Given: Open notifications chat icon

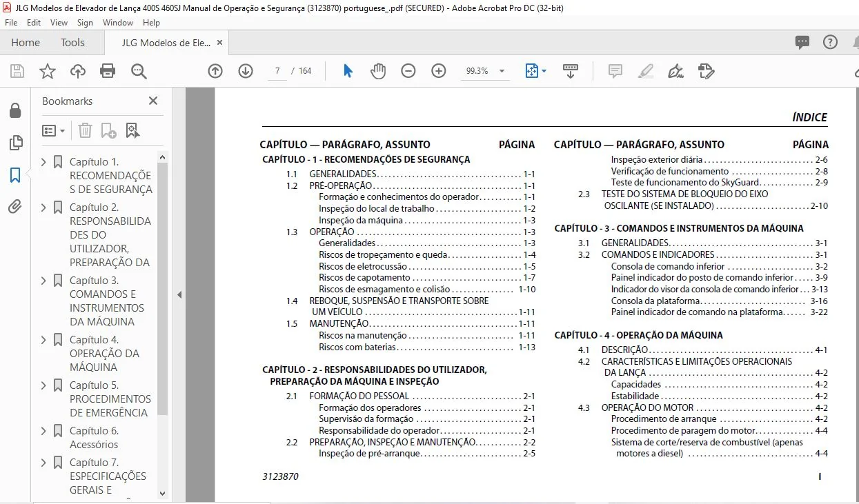Looking at the screenshot, I should pyautogui.click(x=802, y=42).
